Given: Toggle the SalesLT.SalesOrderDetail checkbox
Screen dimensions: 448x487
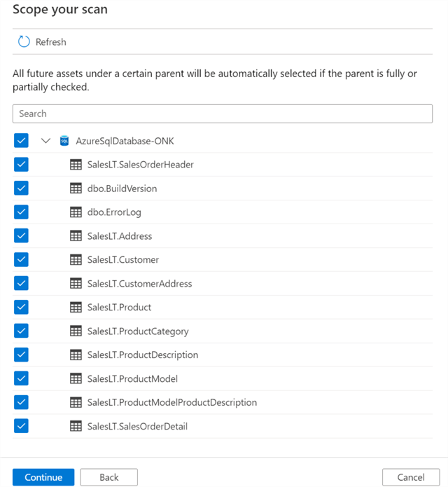Looking at the screenshot, I should tap(21, 426).
